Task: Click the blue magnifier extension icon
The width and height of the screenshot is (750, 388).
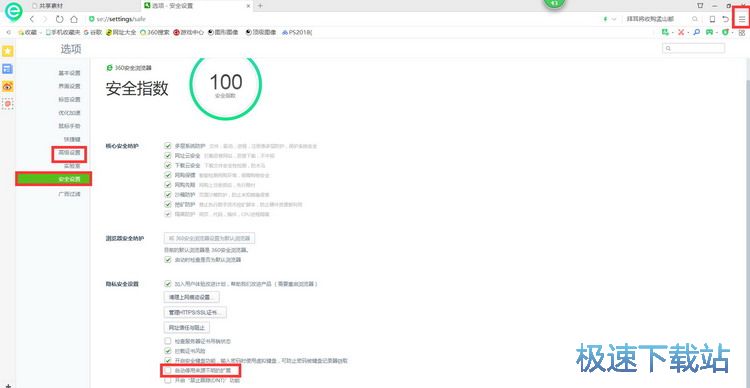Action: click(696, 33)
